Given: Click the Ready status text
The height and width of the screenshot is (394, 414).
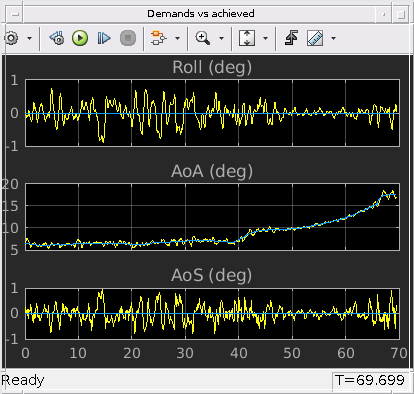Looking at the screenshot, I should pyautogui.click(x=23, y=380).
